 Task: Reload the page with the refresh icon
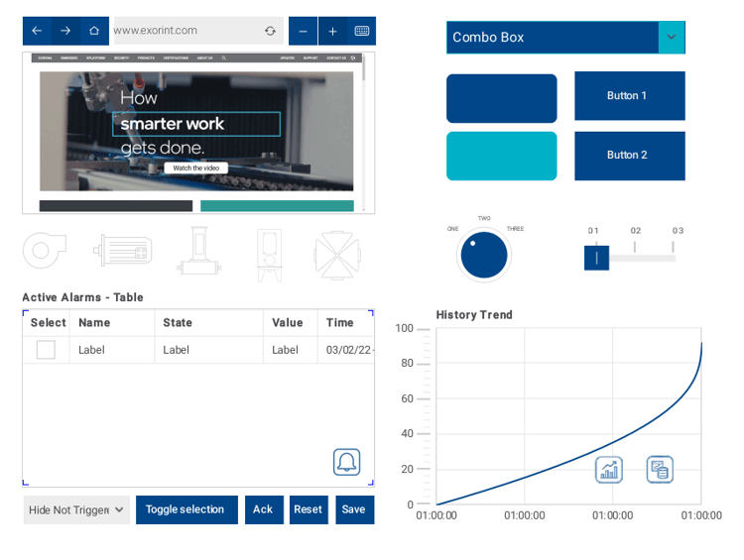point(270,31)
